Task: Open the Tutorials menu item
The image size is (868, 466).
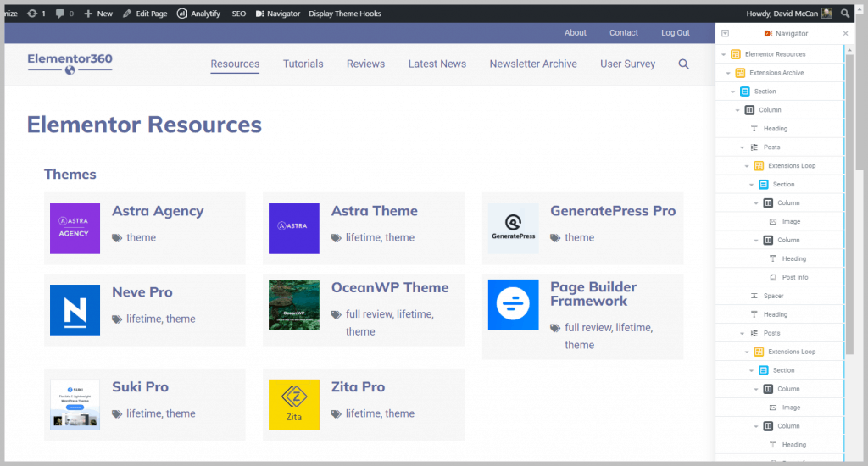Action: [303, 64]
